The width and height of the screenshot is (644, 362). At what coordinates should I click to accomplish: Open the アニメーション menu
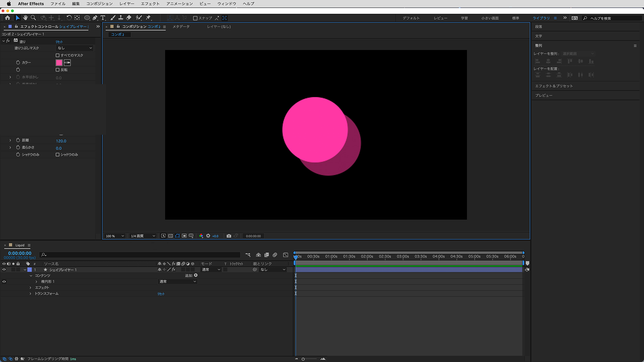(179, 4)
